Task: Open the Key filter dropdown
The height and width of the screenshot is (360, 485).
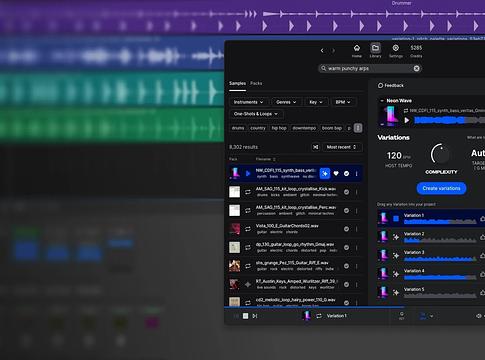Action: click(x=316, y=102)
